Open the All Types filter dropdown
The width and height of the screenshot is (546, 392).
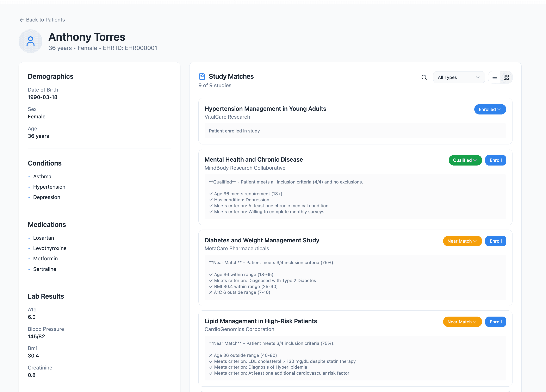pos(459,77)
